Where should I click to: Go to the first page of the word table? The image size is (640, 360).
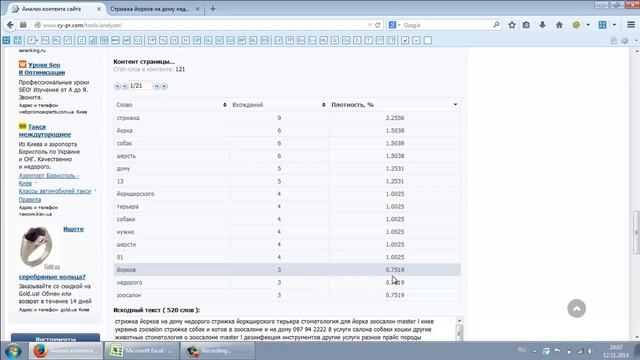pyautogui.click(x=117, y=86)
